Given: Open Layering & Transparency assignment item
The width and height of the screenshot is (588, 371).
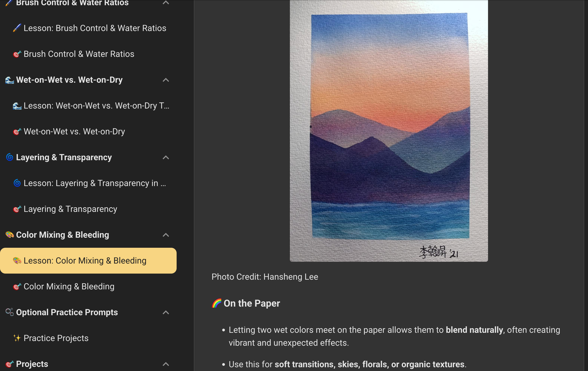Looking at the screenshot, I should [70, 209].
